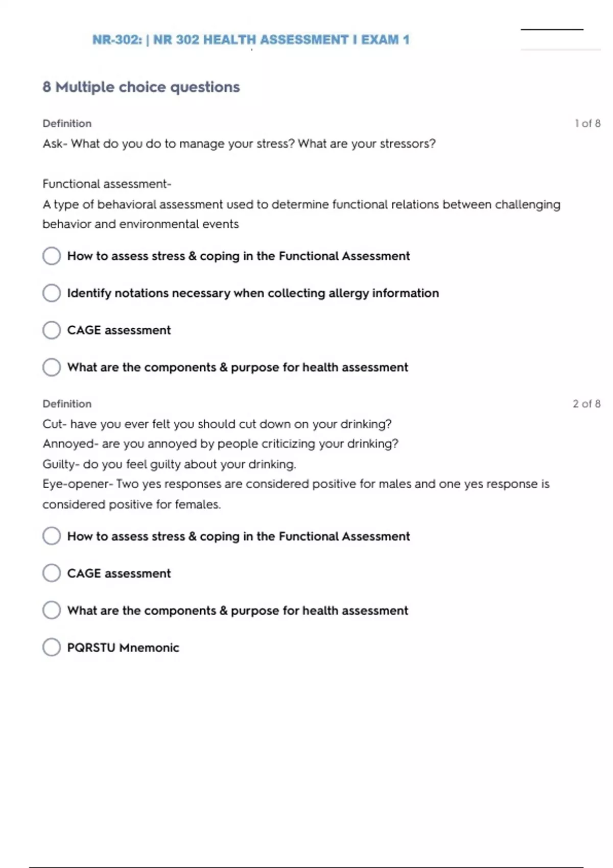Viewport: 613px width, 868px height.
Task: Click the NR 302 Health Assessment exam title
Action: (251, 40)
